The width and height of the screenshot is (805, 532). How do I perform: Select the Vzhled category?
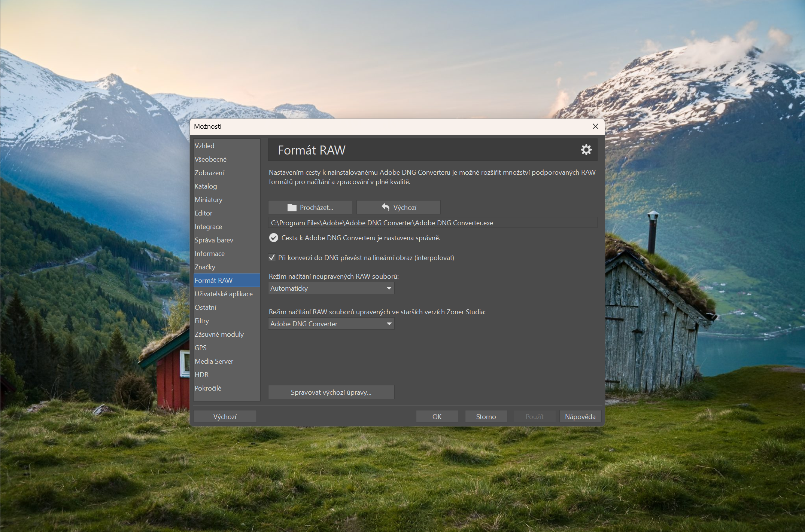click(x=227, y=146)
